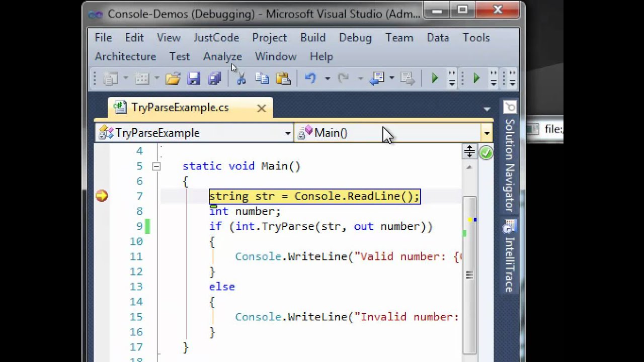The image size is (644, 362).
Task: Collapse the Main method outline on line 5
Action: point(156,166)
